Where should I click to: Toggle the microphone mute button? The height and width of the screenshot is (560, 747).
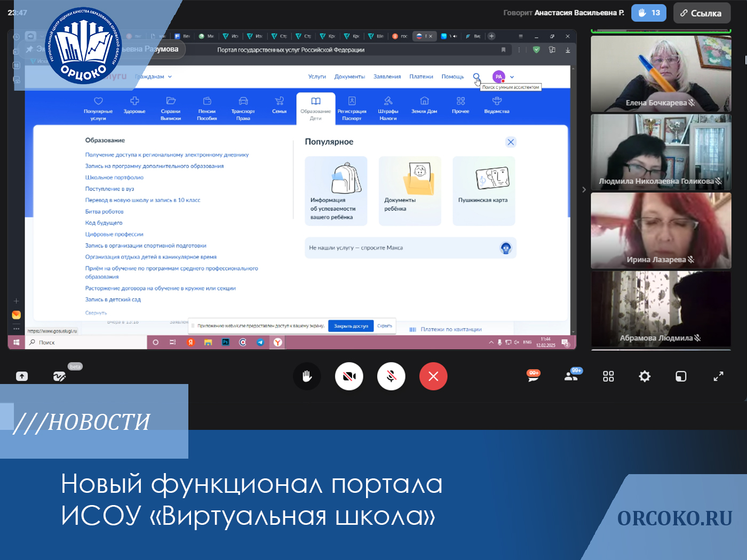pyautogui.click(x=391, y=377)
